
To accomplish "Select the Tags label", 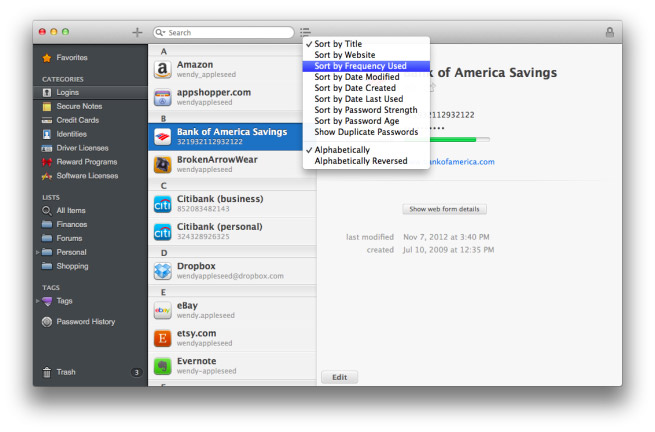I will 64,301.
